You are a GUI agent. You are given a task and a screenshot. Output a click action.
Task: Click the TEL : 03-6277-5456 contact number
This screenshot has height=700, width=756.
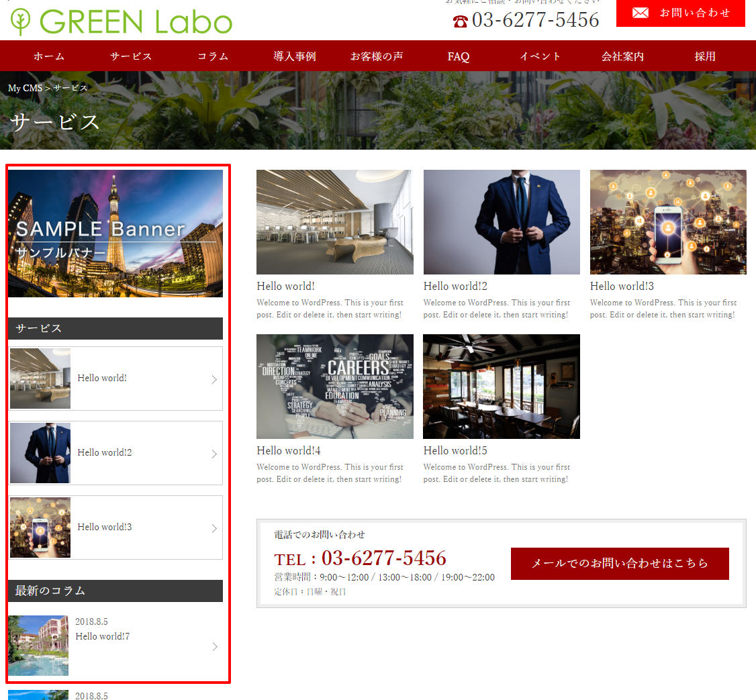tap(360, 558)
